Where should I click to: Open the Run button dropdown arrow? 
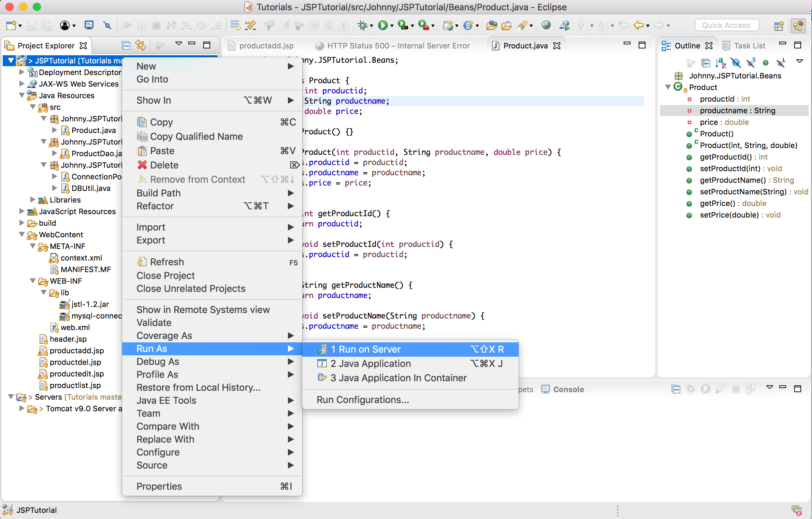392,26
